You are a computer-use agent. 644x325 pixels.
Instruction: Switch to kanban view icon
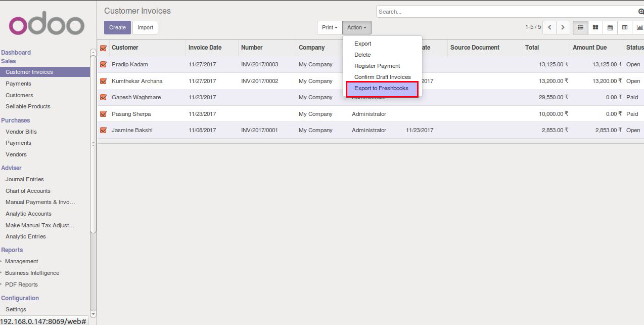(x=595, y=27)
